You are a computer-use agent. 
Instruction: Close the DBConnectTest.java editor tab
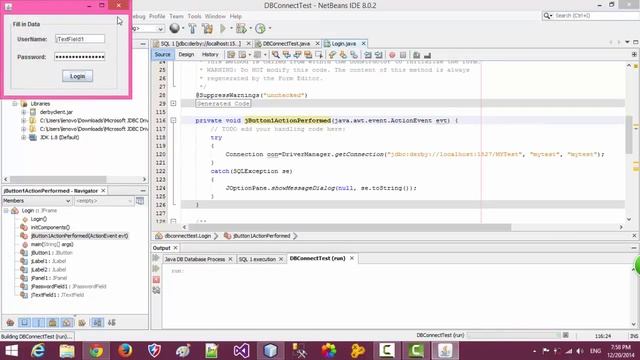317,43
